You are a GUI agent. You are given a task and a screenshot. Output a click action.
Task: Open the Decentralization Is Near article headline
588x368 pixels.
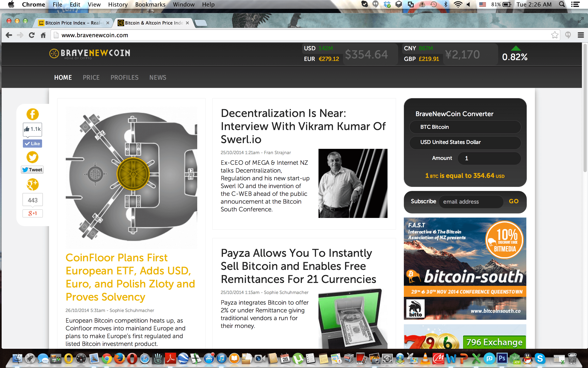(303, 126)
